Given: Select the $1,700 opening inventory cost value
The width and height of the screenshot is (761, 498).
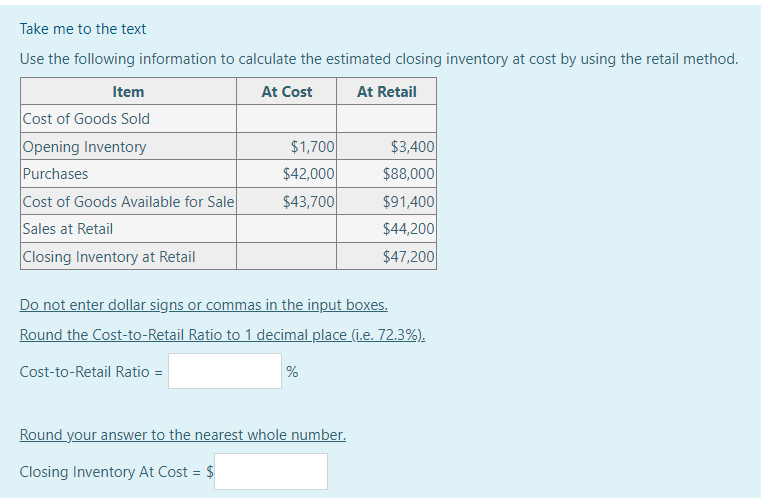Looking at the screenshot, I should click(313, 147).
